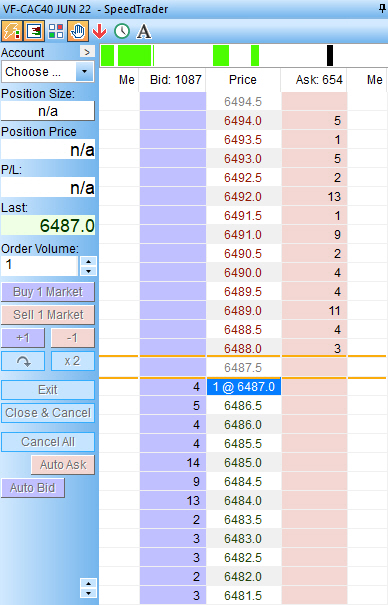Click price 6481.5 in the ladder

click(243, 596)
